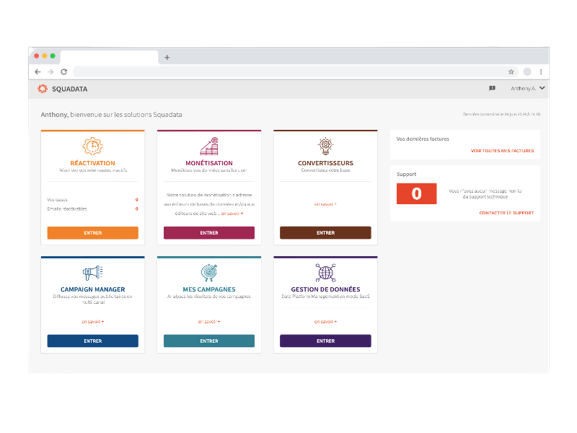Click the Gestion de Données globe icon
Image resolution: width=577 pixels, height=433 pixels.
326,273
